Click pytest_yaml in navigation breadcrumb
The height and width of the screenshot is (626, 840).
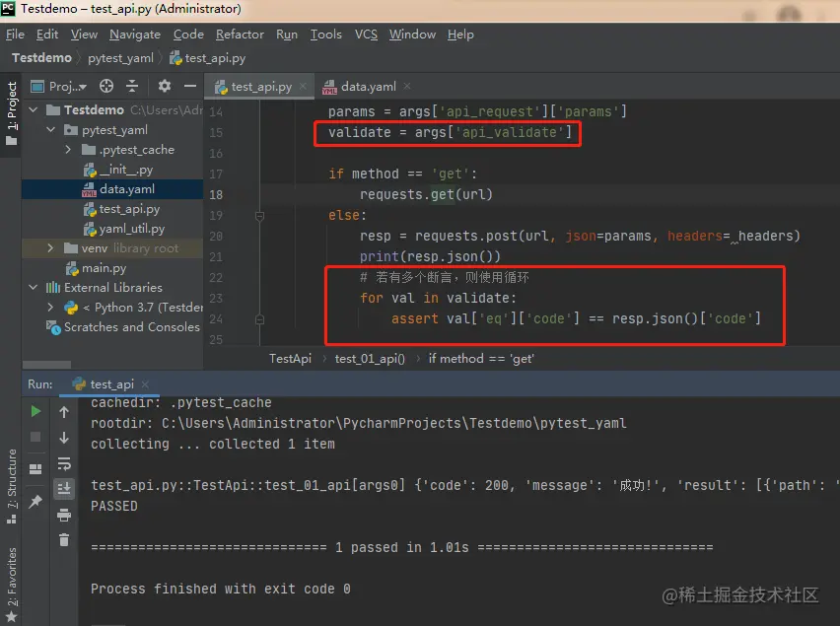[120, 57]
